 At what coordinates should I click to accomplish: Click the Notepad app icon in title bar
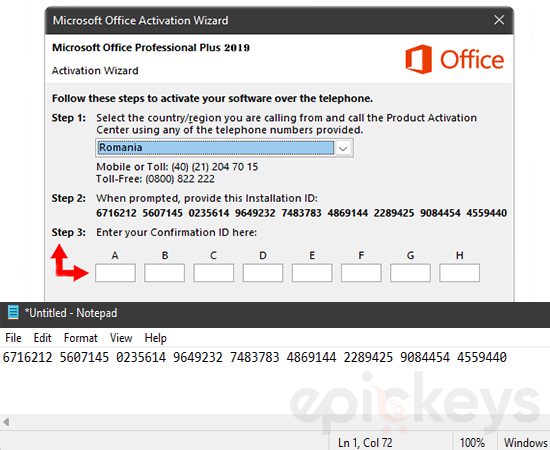[13, 312]
